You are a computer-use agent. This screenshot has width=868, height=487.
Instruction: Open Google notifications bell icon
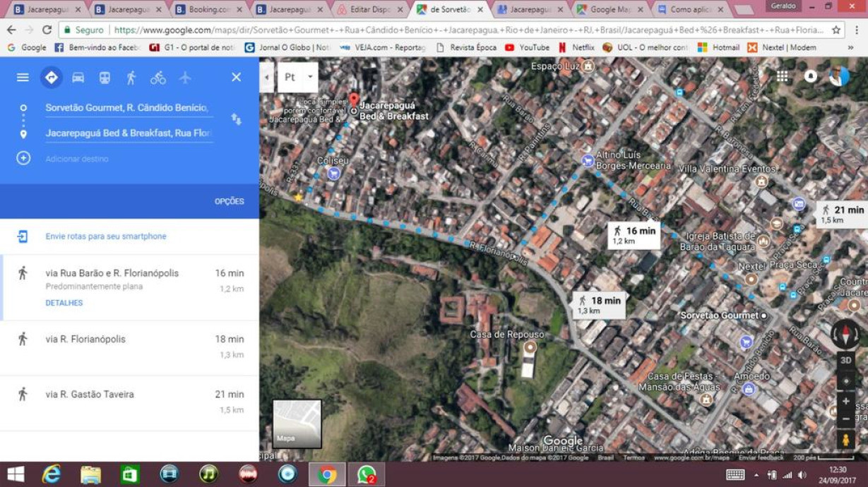tap(810, 76)
